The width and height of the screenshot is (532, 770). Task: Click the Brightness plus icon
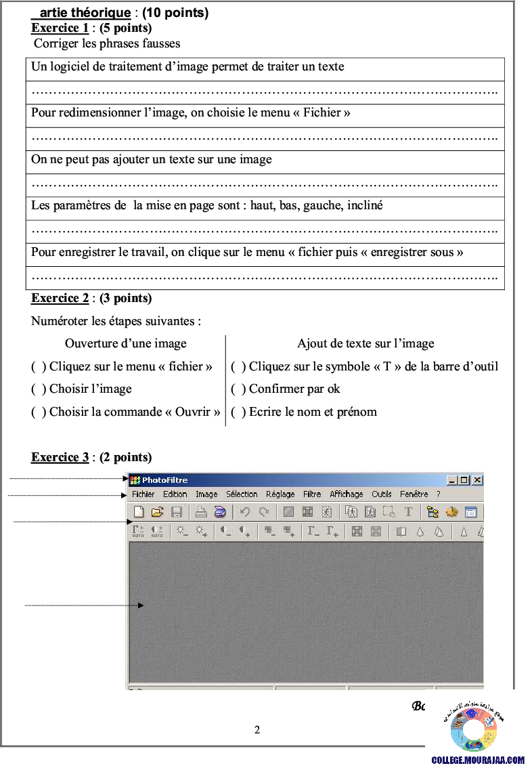(x=201, y=532)
